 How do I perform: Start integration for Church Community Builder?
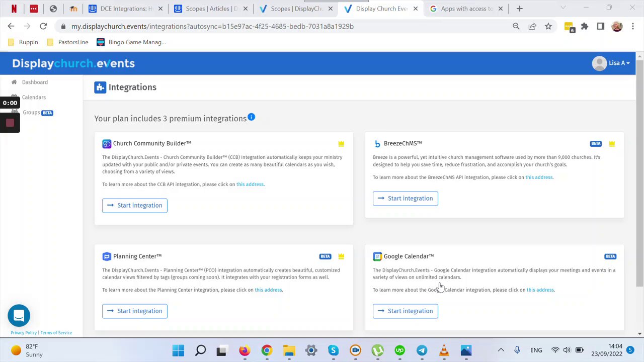pos(135,205)
